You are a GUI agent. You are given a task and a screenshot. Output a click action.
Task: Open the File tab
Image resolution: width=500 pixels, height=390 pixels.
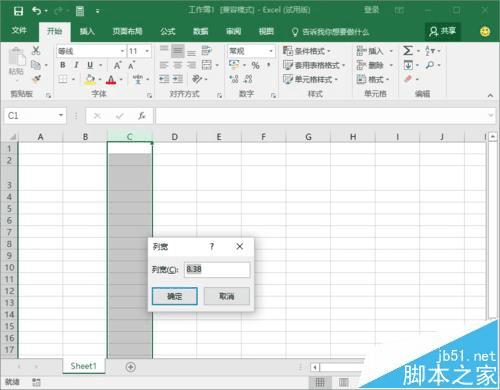(x=19, y=31)
